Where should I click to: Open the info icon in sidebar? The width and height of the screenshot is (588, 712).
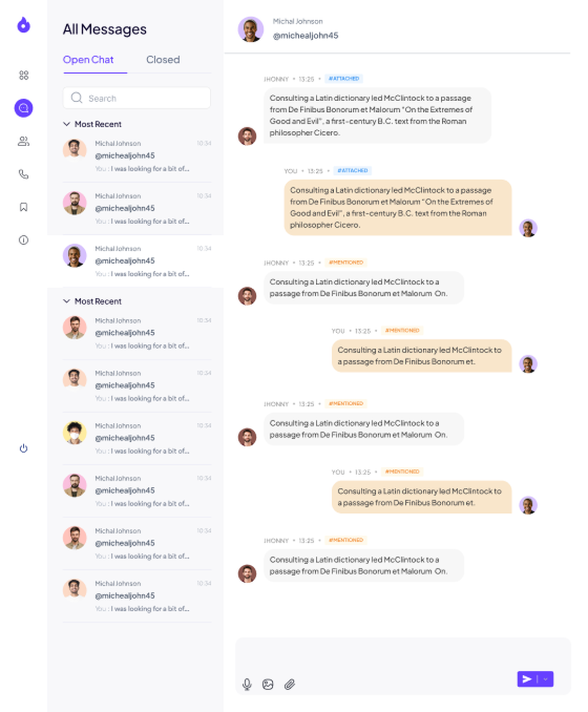point(24,240)
